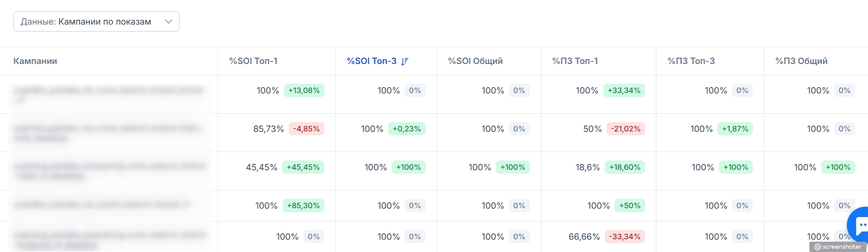Click the +85,30% green badge
868x252 pixels.
303,206
